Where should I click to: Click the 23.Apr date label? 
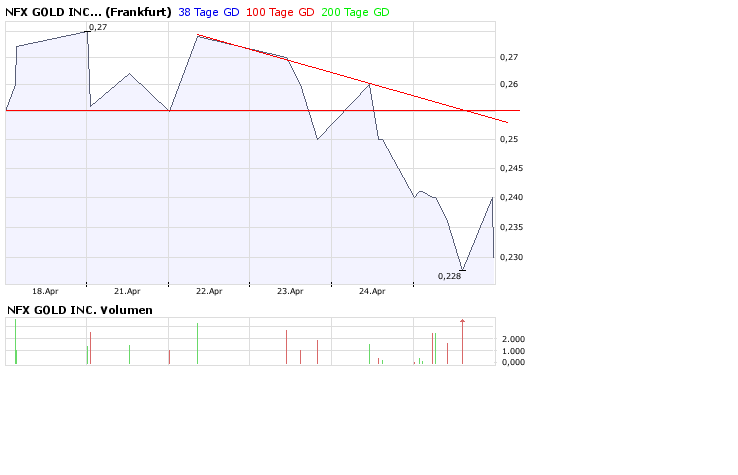[x=290, y=291]
